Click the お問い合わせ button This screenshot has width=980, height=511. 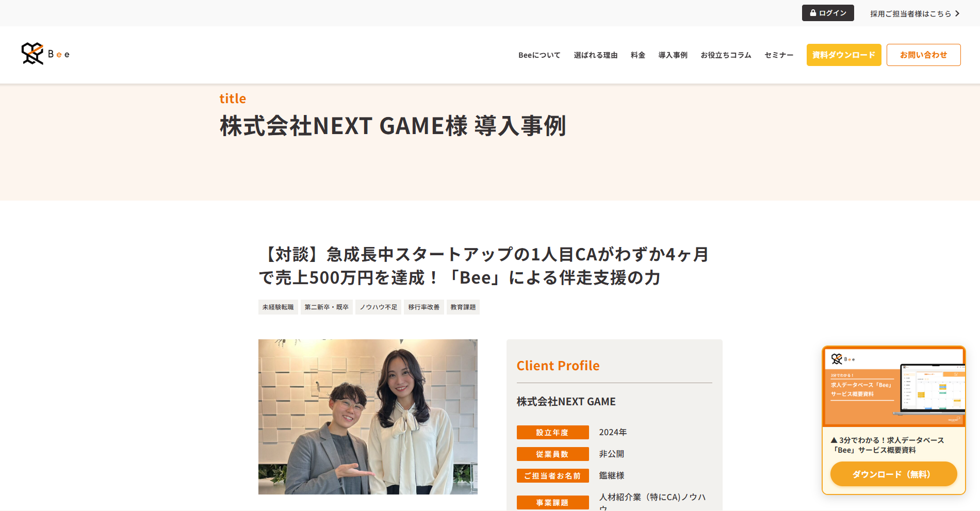click(x=923, y=55)
